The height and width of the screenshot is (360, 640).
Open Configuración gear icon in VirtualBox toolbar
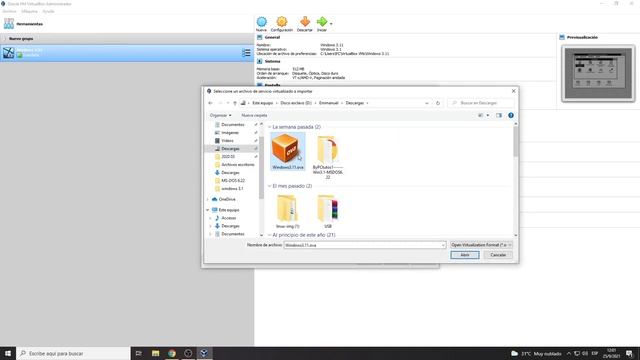[x=282, y=22]
